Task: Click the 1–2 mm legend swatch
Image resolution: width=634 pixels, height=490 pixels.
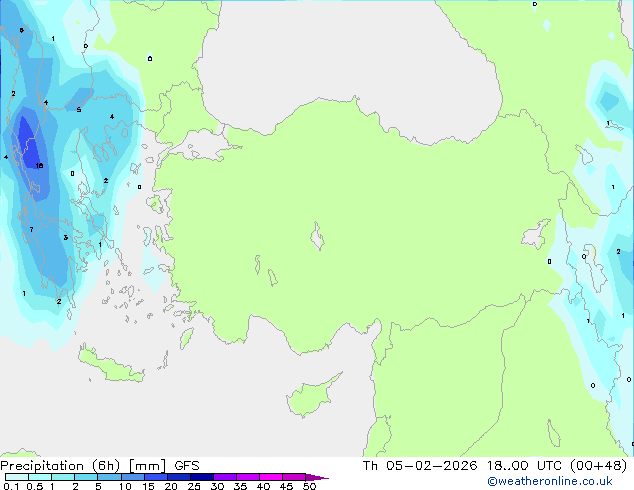Action: point(63,477)
